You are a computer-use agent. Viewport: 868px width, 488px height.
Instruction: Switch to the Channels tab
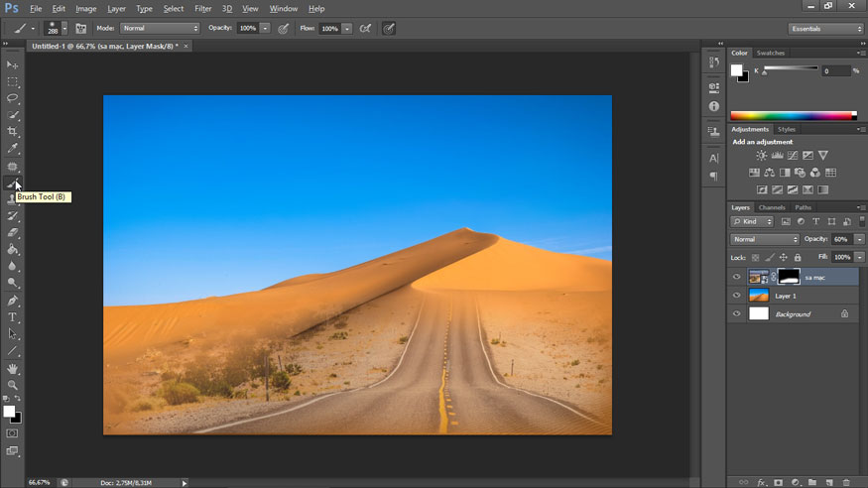click(772, 207)
